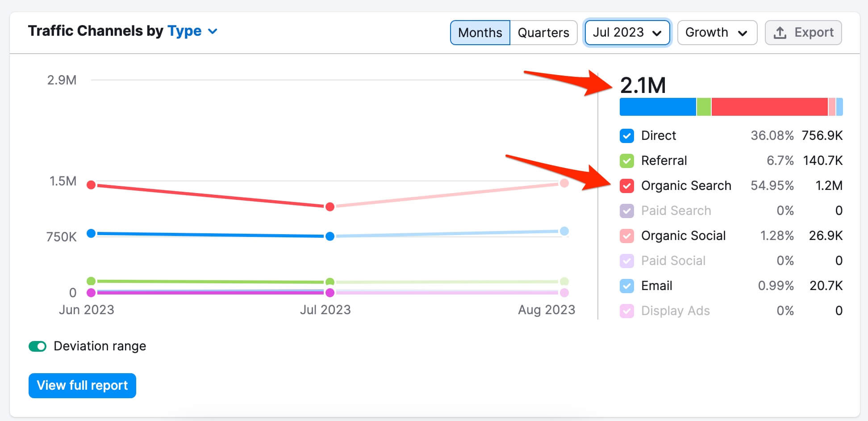The width and height of the screenshot is (868, 421).
Task: Click the 2.1M total traffic value
Action: 643,85
